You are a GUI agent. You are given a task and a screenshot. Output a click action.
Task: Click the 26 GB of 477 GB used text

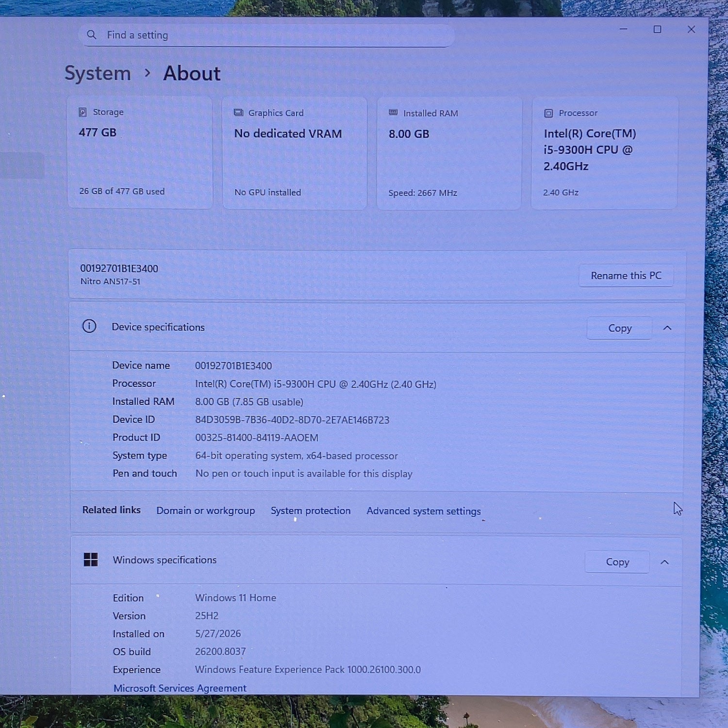click(122, 191)
